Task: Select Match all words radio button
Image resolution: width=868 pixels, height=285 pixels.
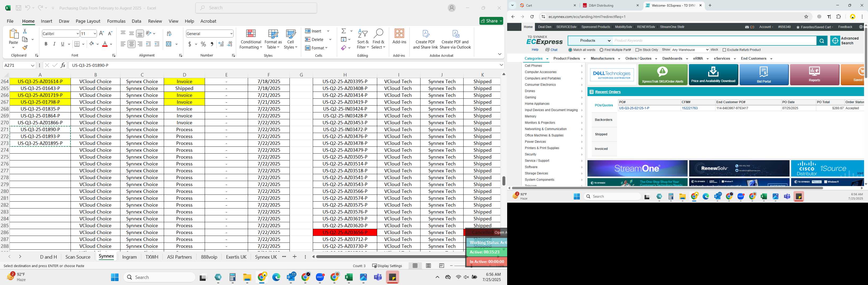Action: pos(570,50)
